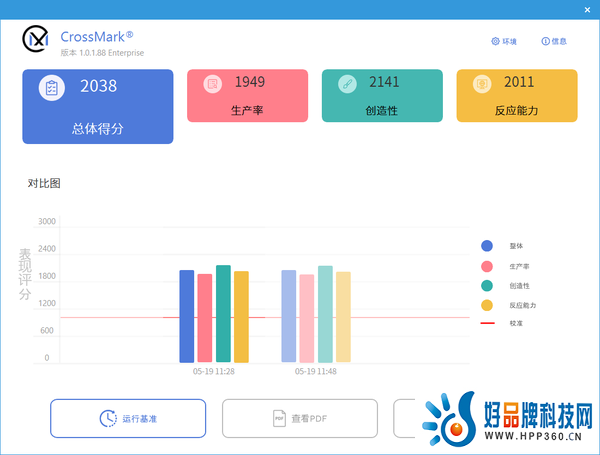Click the 05-19 11:48 run label
The height and width of the screenshot is (455, 600).
coord(316,371)
